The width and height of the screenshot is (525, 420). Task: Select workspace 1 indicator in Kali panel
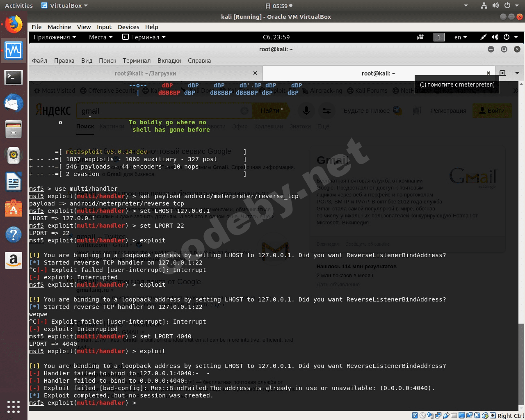pyautogui.click(x=438, y=37)
